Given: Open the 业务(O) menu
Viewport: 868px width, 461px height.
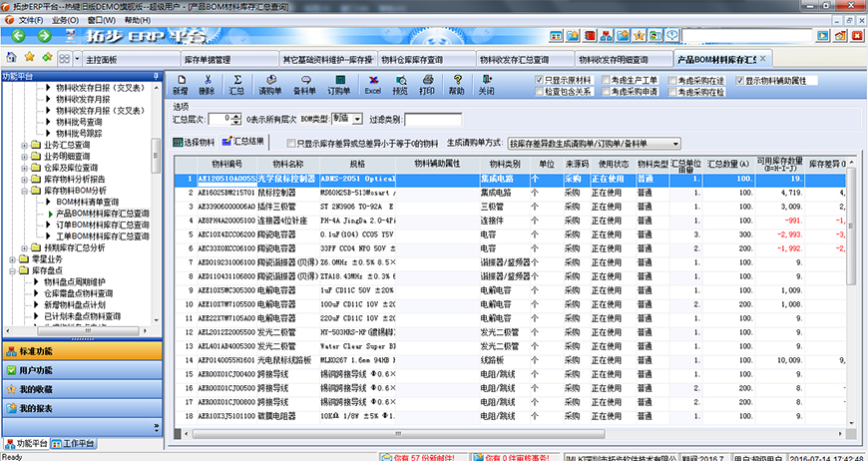Looking at the screenshot, I should pyautogui.click(x=65, y=19).
